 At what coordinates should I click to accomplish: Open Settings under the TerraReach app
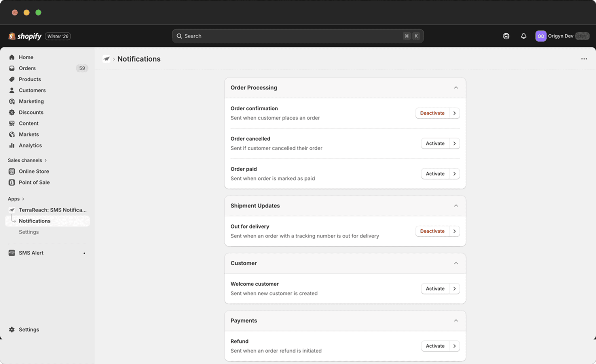pos(28,232)
